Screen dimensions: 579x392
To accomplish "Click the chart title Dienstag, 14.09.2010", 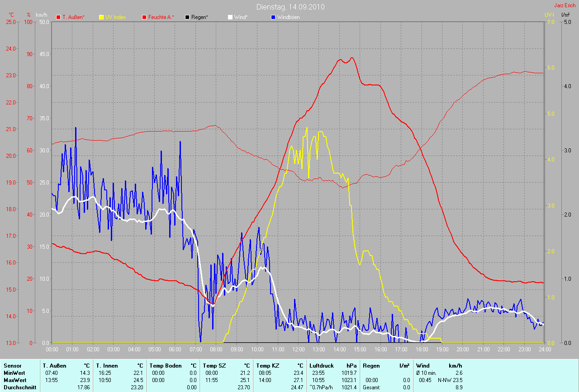I will pos(290,7).
